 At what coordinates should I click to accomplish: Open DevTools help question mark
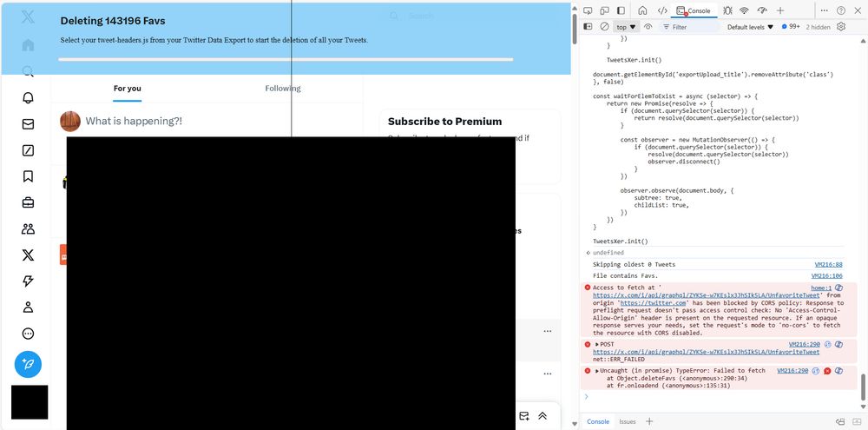pos(841,10)
